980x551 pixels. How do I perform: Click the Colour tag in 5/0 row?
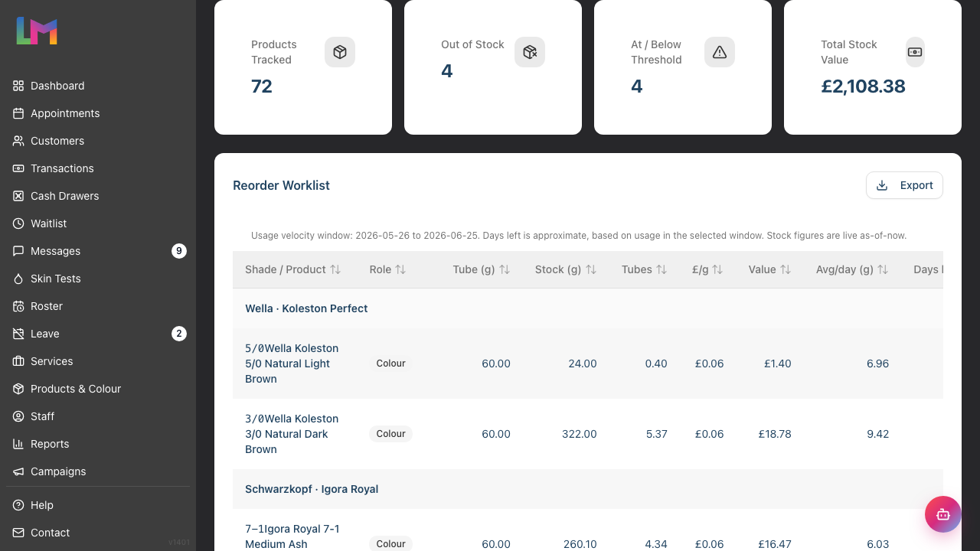[x=390, y=364]
